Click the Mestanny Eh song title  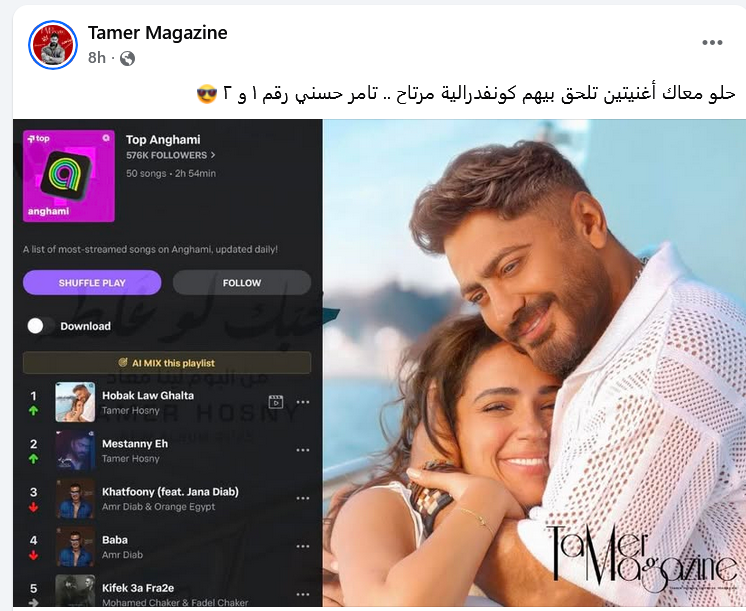(x=135, y=443)
